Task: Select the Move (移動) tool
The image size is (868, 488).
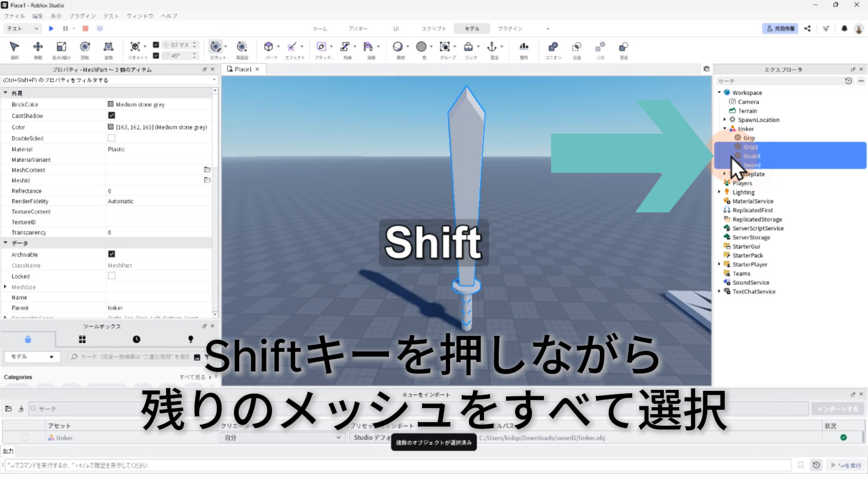Action: click(x=38, y=47)
